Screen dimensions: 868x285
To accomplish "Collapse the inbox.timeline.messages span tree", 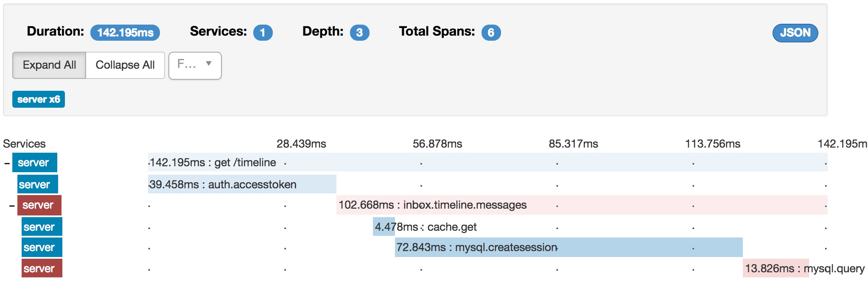I will pos(12,206).
